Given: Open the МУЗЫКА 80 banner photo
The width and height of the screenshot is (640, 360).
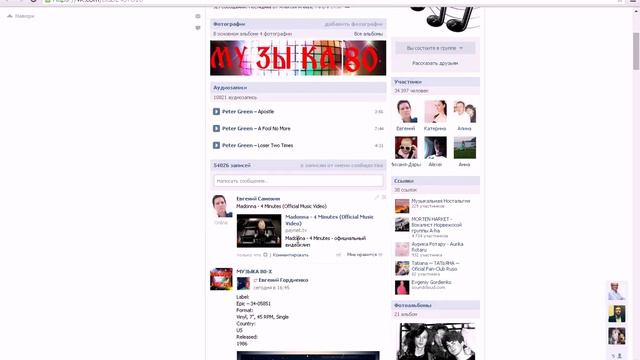Looking at the screenshot, I should 298,58.
